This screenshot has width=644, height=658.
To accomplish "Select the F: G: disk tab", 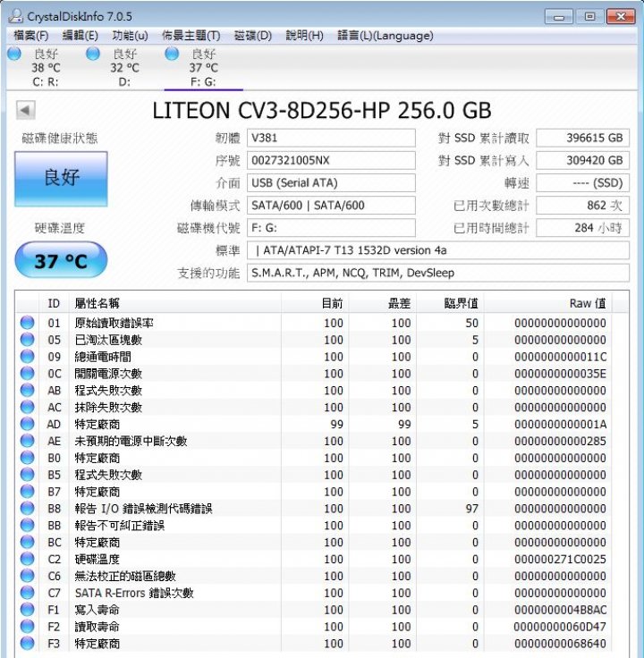I will pyautogui.click(x=204, y=68).
